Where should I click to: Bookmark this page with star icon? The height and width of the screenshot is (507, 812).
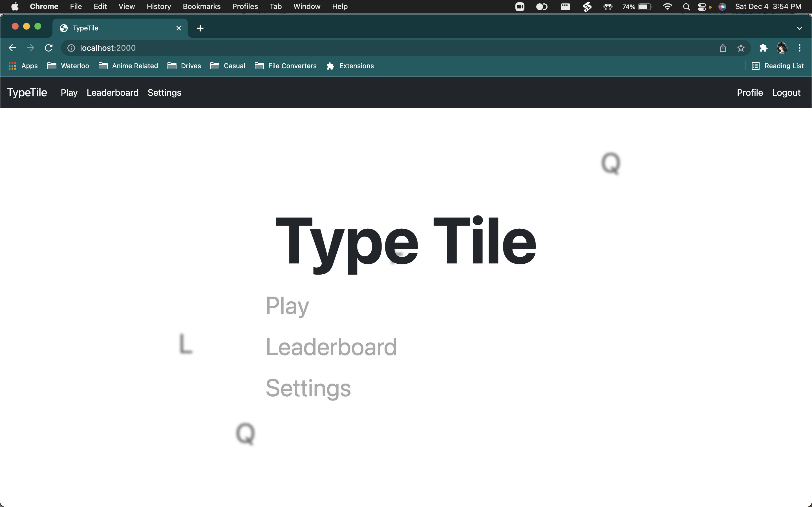tap(741, 48)
